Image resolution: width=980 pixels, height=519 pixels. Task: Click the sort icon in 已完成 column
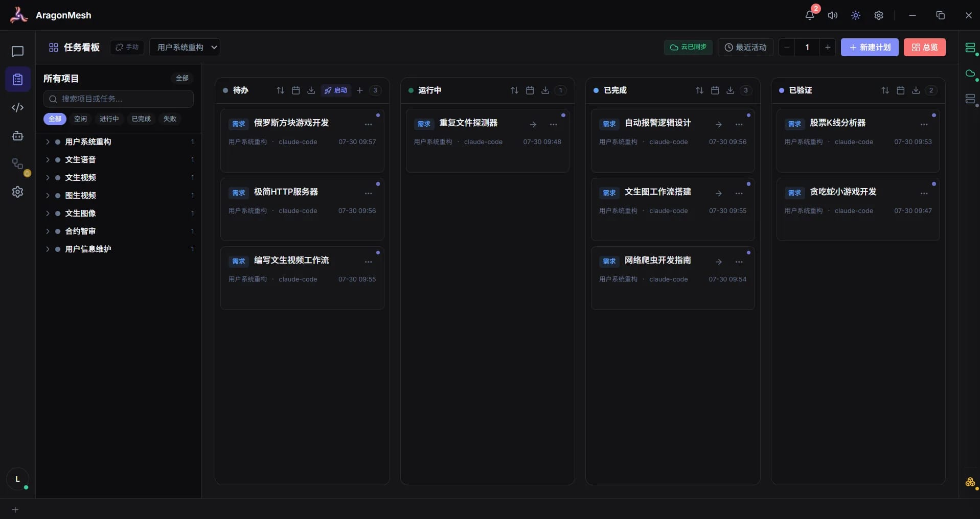[699, 90]
